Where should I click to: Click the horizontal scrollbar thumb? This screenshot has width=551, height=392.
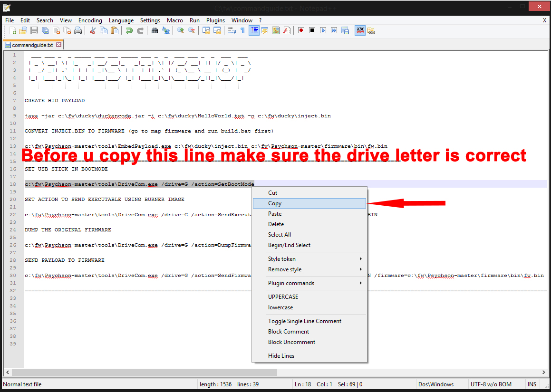[x=145, y=372]
